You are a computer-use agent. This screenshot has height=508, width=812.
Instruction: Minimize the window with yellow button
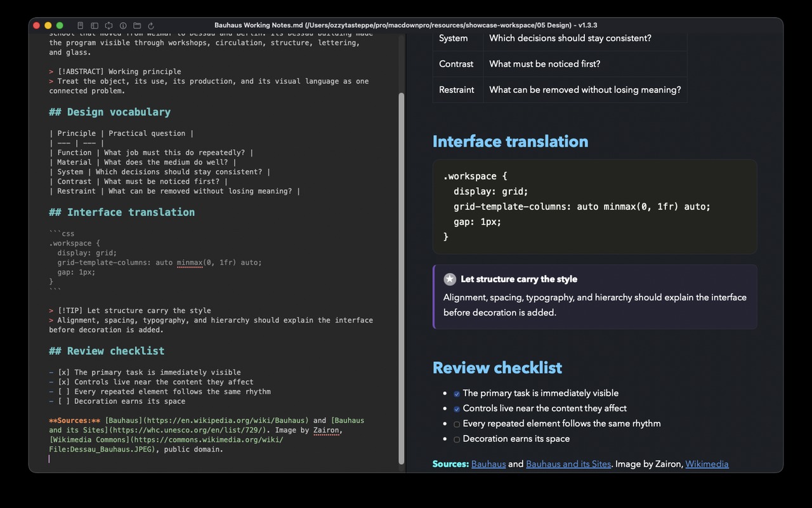point(48,25)
